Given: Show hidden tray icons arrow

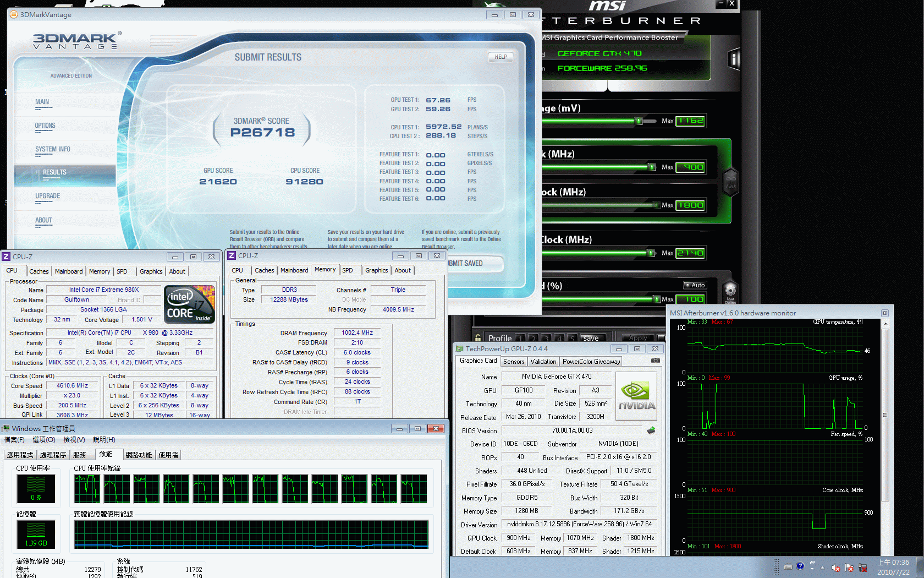Looking at the screenshot, I should (x=822, y=568).
